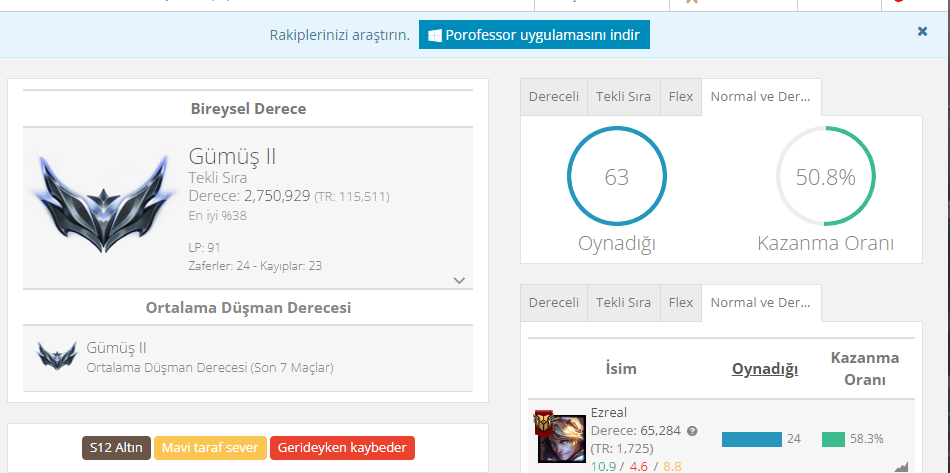This screenshot has height=473, width=950.
Task: Click the Mavi taraf sever tag
Action: click(210, 448)
